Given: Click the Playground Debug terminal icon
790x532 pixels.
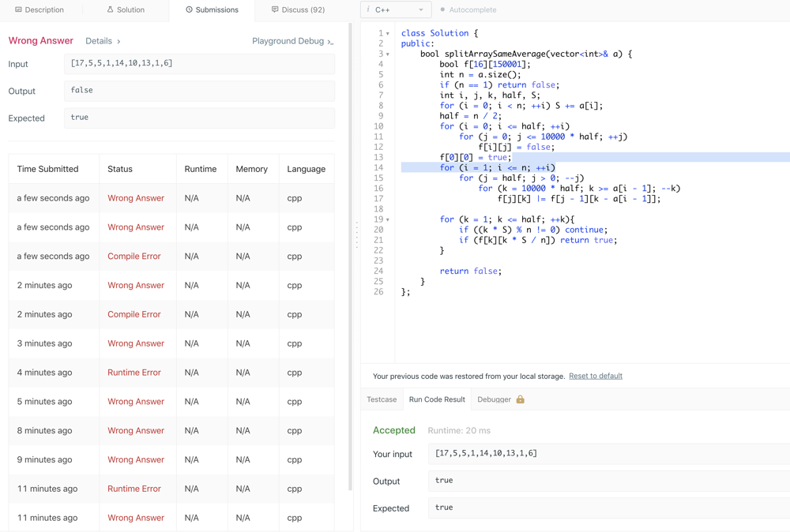Looking at the screenshot, I should tap(330, 41).
